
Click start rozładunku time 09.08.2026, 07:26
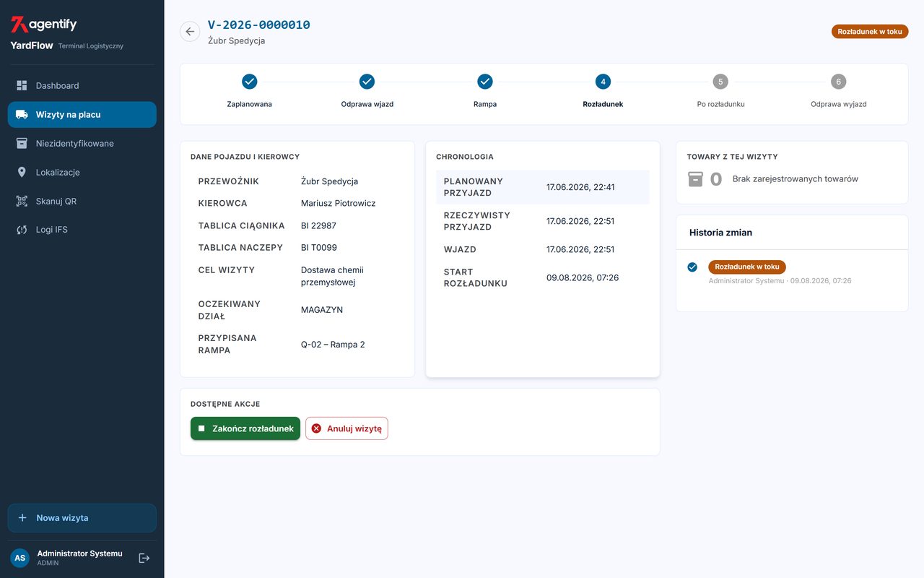583,277
